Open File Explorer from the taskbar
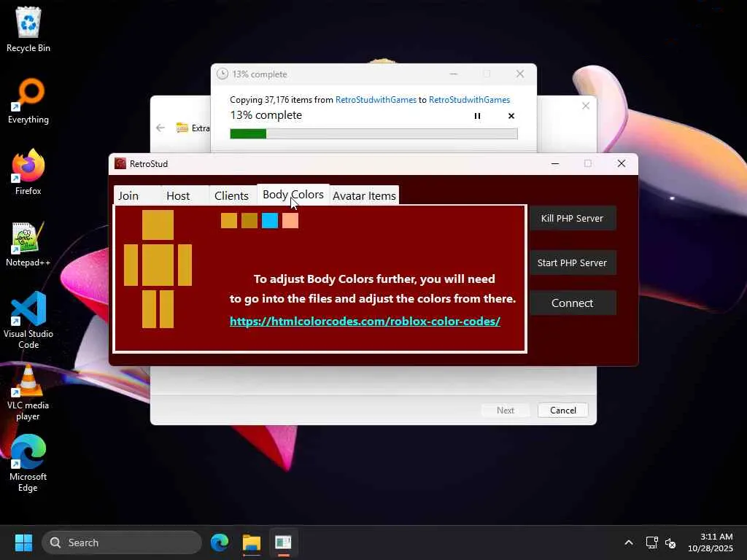The width and height of the screenshot is (747, 560). click(252, 542)
